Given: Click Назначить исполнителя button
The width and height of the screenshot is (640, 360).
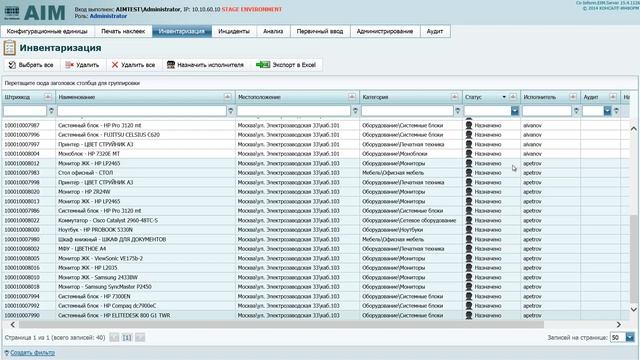Looking at the screenshot, I should pos(205,65).
